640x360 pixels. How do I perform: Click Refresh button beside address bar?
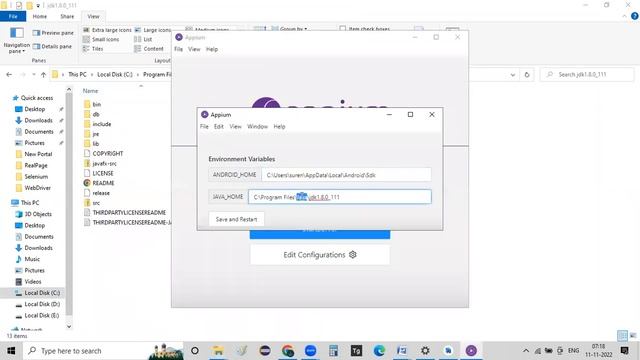coord(527,75)
